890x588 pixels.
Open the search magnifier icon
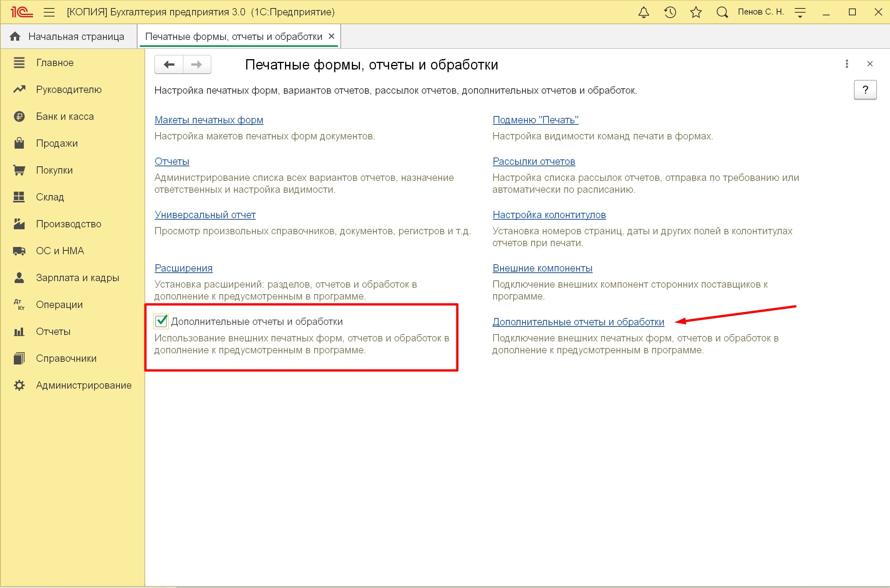[x=722, y=12]
